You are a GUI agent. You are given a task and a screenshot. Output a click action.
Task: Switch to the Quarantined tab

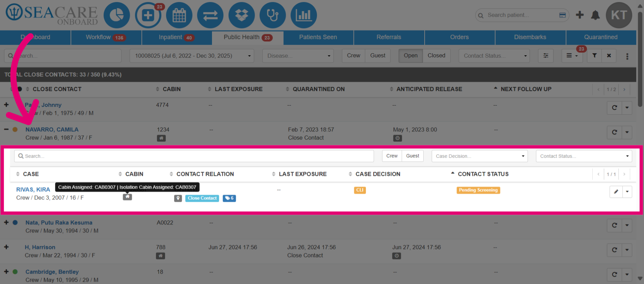[601, 38]
